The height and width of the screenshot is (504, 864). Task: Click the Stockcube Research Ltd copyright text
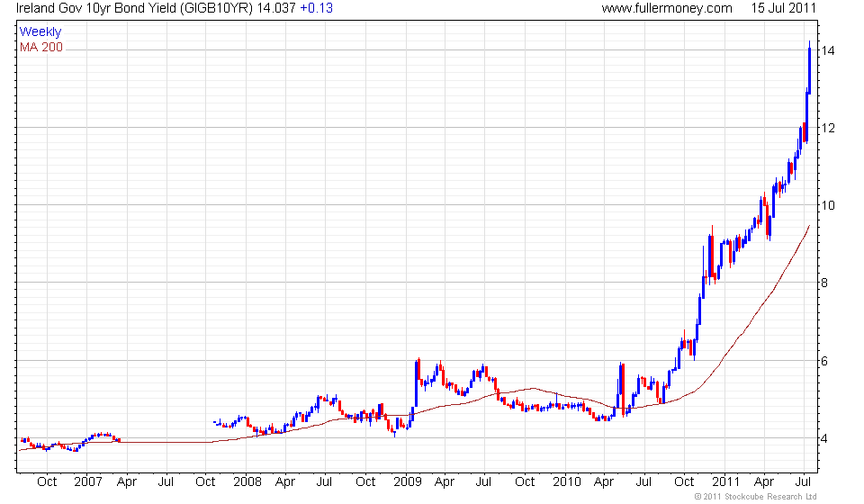point(755,497)
